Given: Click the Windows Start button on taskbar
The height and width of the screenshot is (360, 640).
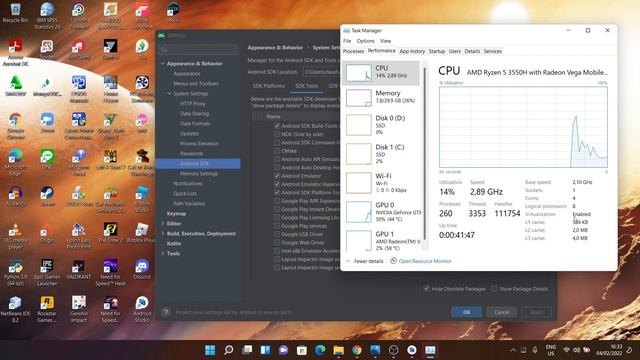Looking at the screenshot, I should click(x=210, y=350).
